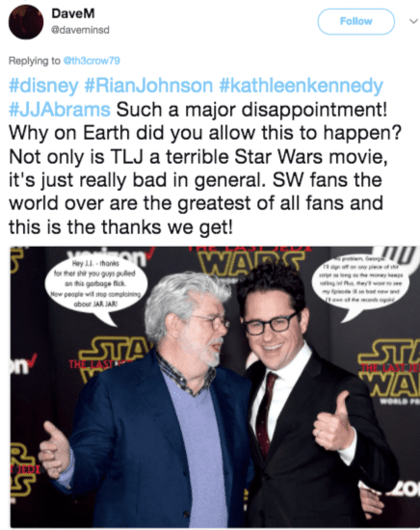Select the #disney hashtag
Viewport: 420px width, 530px height.
pyautogui.click(x=43, y=85)
